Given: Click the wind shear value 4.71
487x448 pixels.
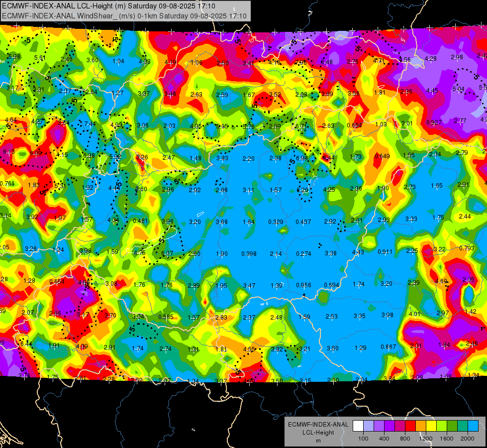Looking at the screenshot, I should 379,60.
